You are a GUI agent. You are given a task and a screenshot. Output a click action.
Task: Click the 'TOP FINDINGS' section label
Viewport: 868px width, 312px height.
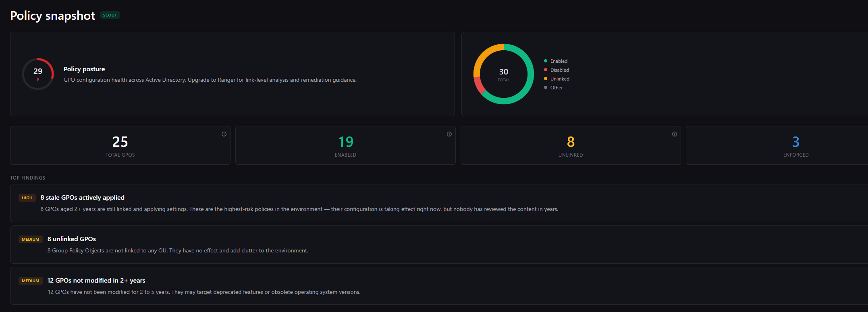point(28,178)
